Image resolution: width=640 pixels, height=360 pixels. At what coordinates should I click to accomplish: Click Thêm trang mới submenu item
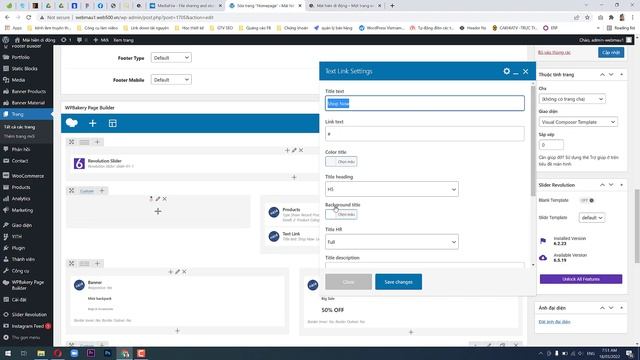pyautogui.click(x=20, y=136)
